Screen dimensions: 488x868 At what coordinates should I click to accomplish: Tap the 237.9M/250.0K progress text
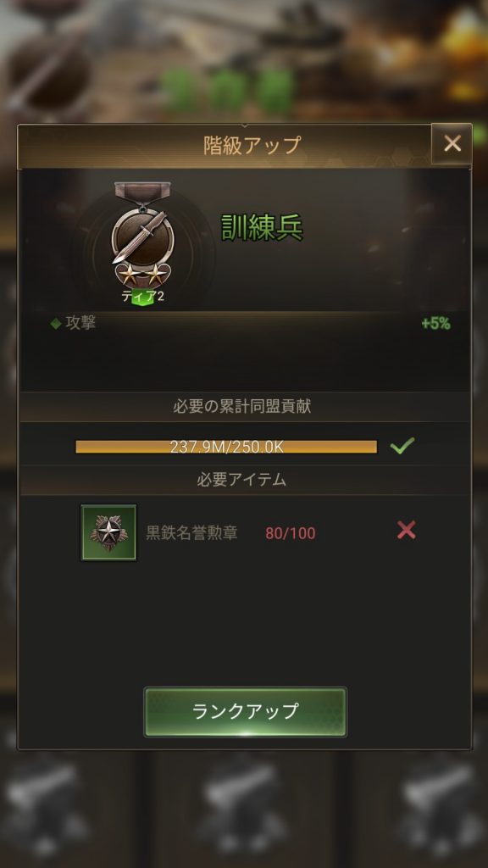[226, 447]
